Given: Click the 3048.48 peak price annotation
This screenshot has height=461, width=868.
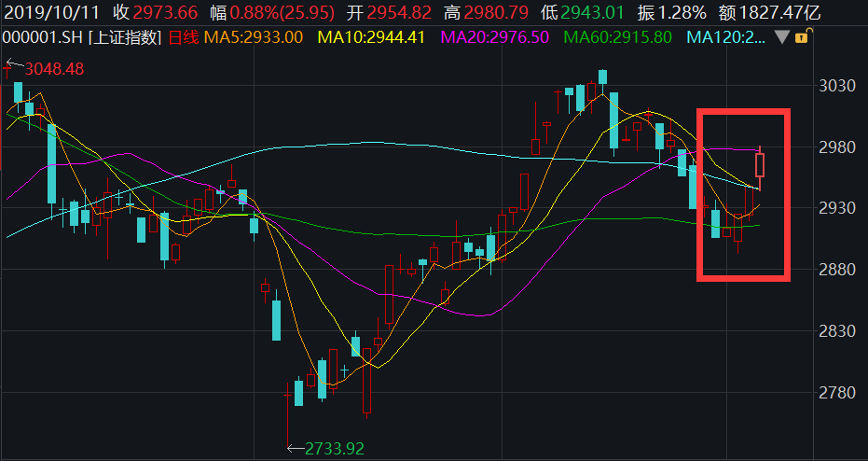Looking at the screenshot, I should [x=54, y=69].
